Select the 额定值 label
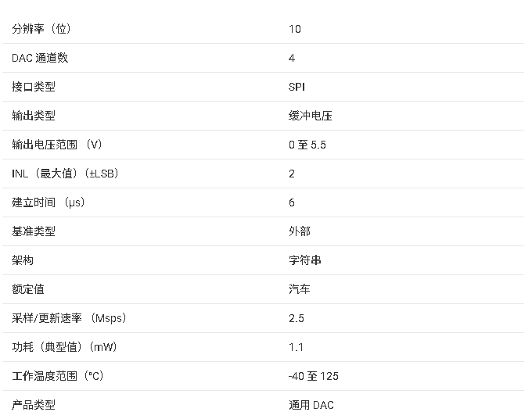The height and width of the screenshot is (419, 532). 28,289
